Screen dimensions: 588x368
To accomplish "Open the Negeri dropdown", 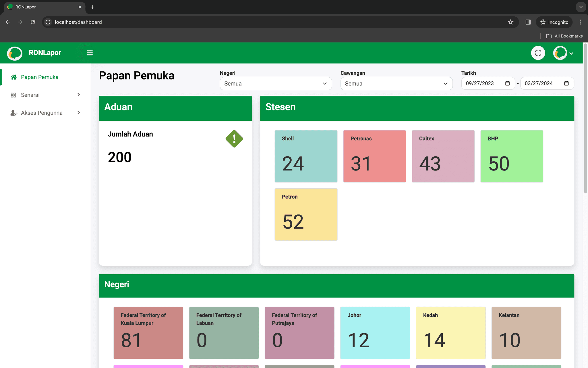I will (x=276, y=84).
